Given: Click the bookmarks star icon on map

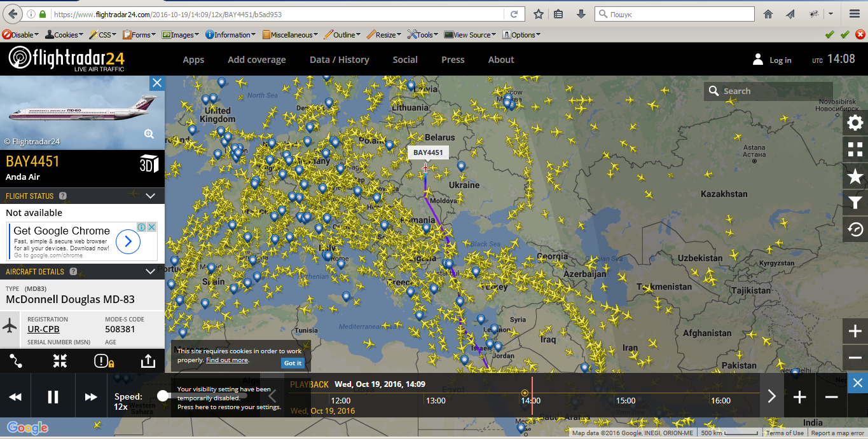Looking at the screenshot, I should [x=855, y=176].
